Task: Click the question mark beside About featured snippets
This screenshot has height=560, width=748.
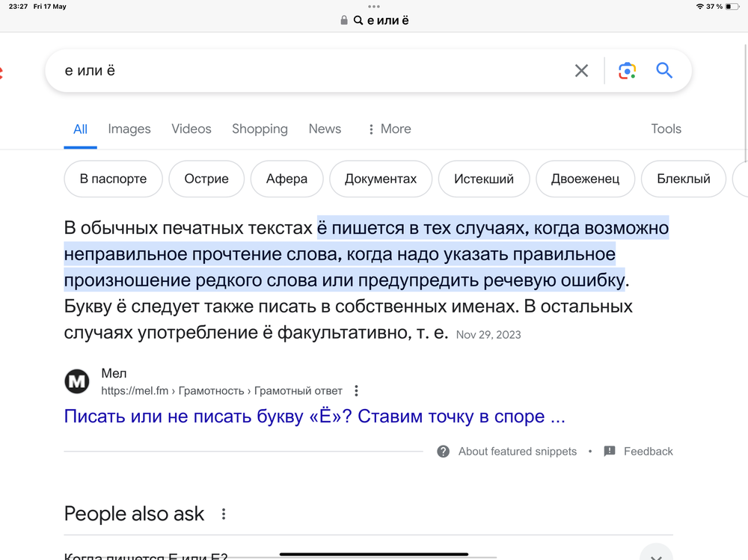Action: (443, 451)
